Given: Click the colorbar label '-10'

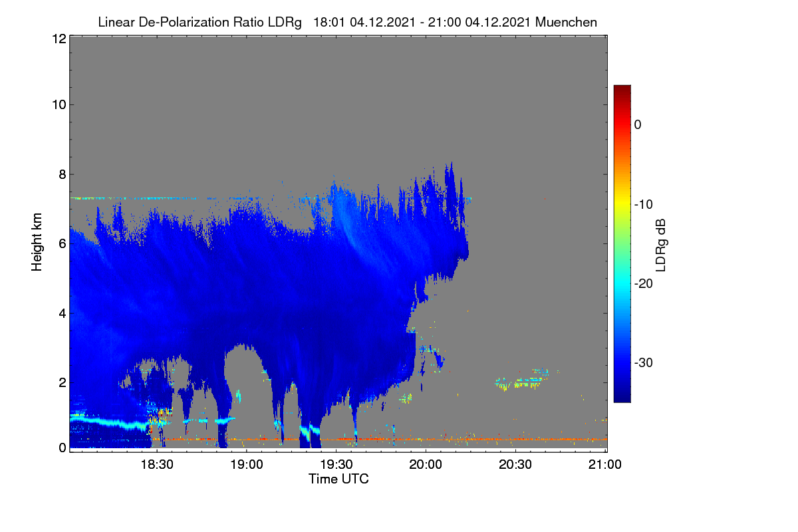Looking at the screenshot, I should click(644, 204).
